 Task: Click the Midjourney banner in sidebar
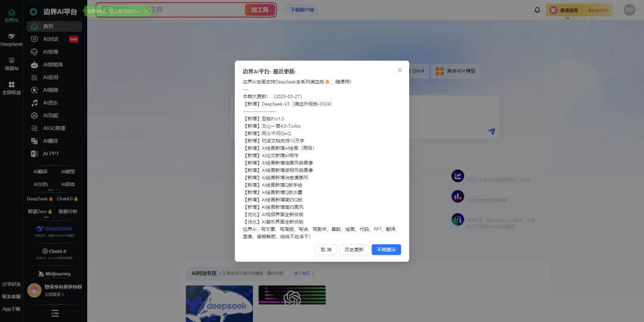click(x=54, y=273)
